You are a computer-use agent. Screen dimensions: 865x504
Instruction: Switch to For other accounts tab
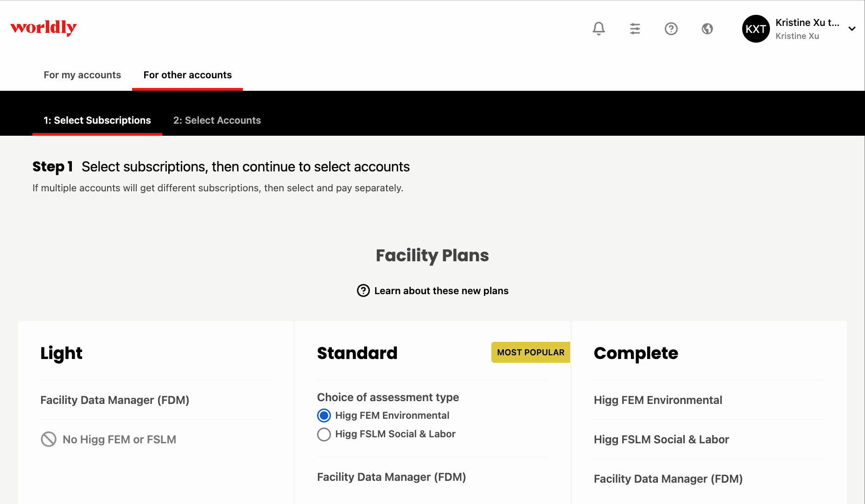[x=187, y=75]
